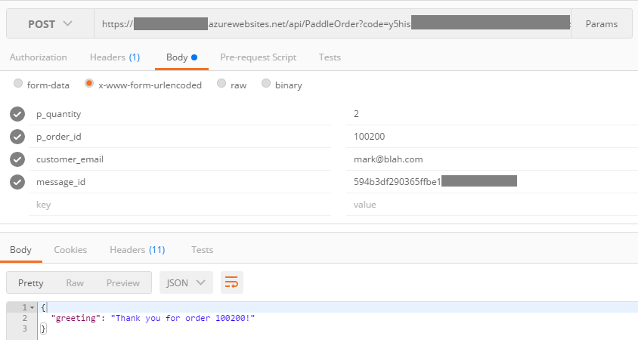638x364 pixels.
Task: View the response Cookies tab
Action: [x=70, y=250]
